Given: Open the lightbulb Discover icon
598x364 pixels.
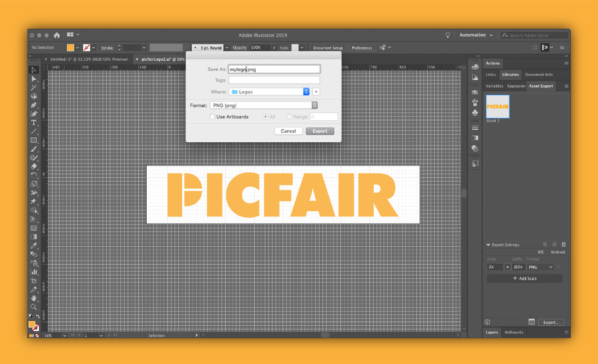Looking at the screenshot, I should pos(448,35).
